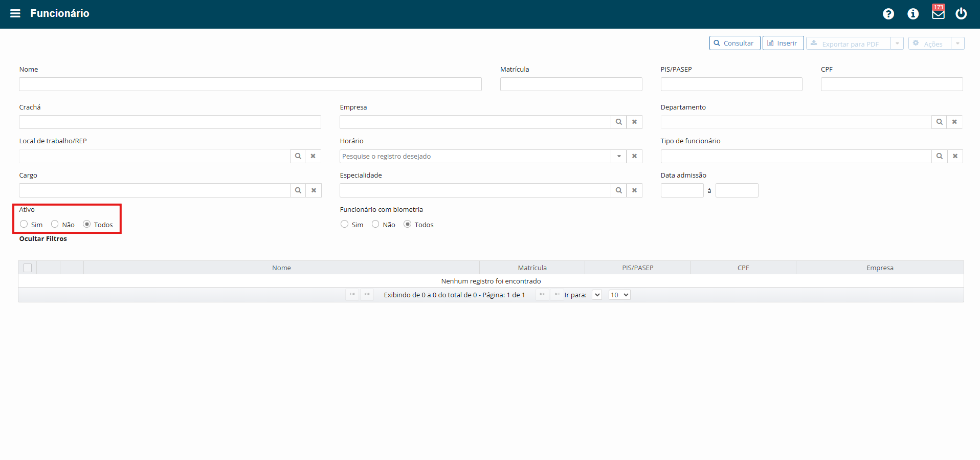Sort by PIS/PASEP column header
This screenshot has height=460, width=980.
637,268
